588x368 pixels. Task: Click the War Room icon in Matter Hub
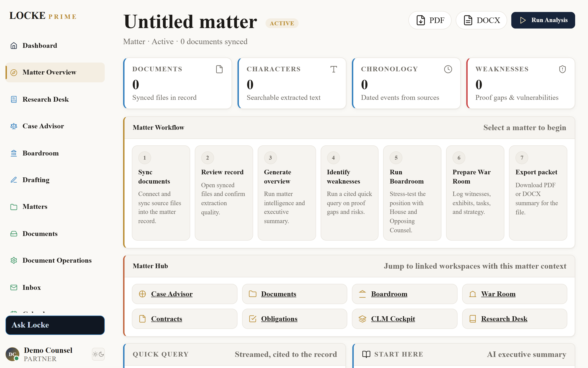coord(473,294)
